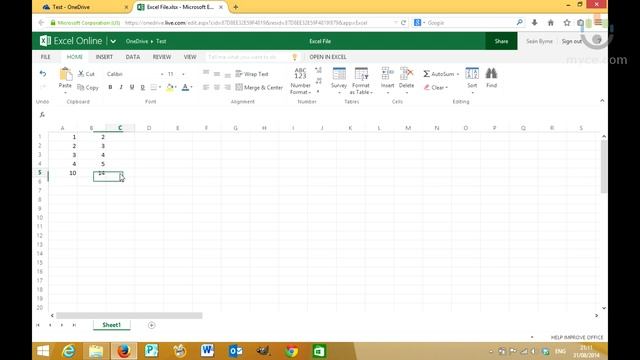Align cell text to middle
This screenshot has height=360, width=640.
[x=217, y=74]
